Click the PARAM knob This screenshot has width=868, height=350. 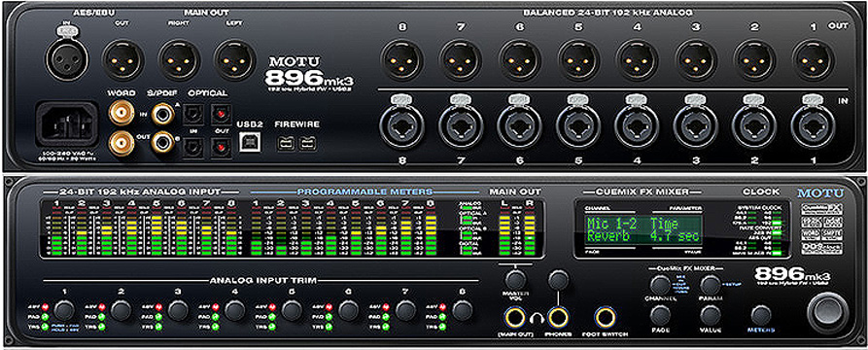[710, 285]
